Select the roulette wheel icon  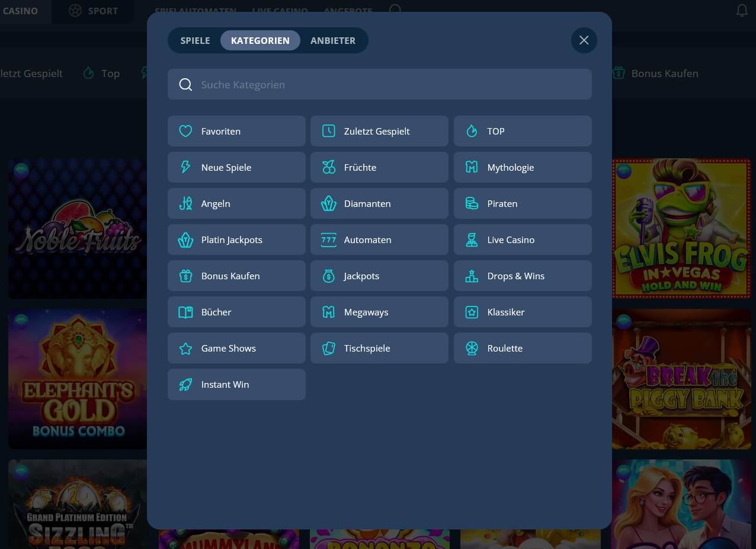click(472, 348)
